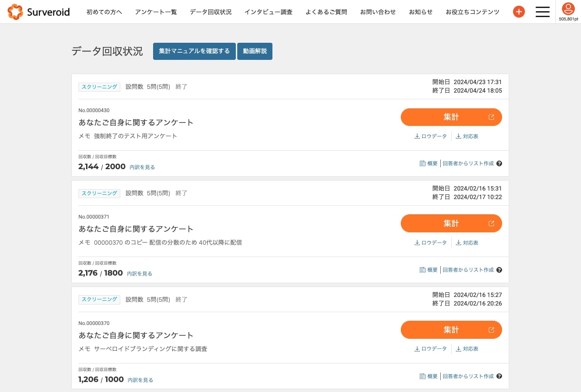This screenshot has width=581, height=392.
Task: Select 初めての方へ in the navigation bar
Action: click(104, 12)
